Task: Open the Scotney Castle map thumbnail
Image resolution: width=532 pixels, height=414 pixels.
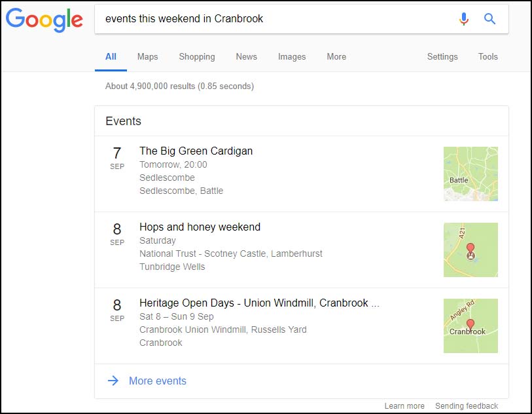Action: (x=470, y=250)
